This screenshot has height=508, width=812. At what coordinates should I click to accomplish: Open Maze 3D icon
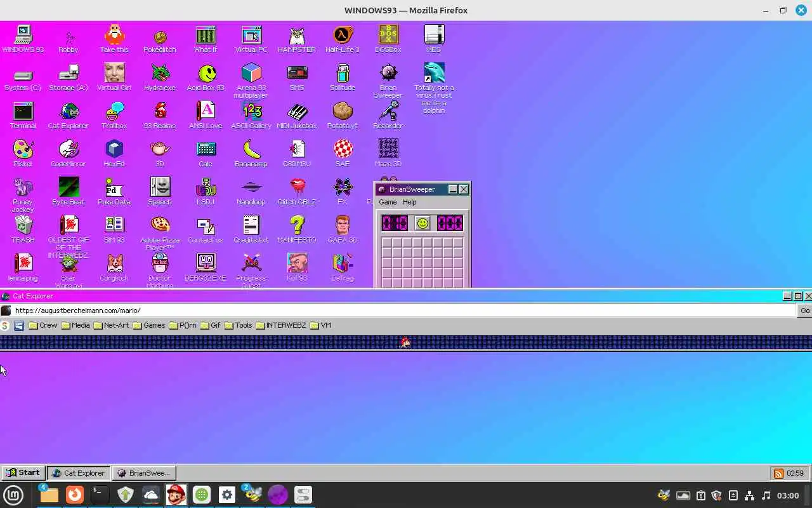click(x=388, y=154)
